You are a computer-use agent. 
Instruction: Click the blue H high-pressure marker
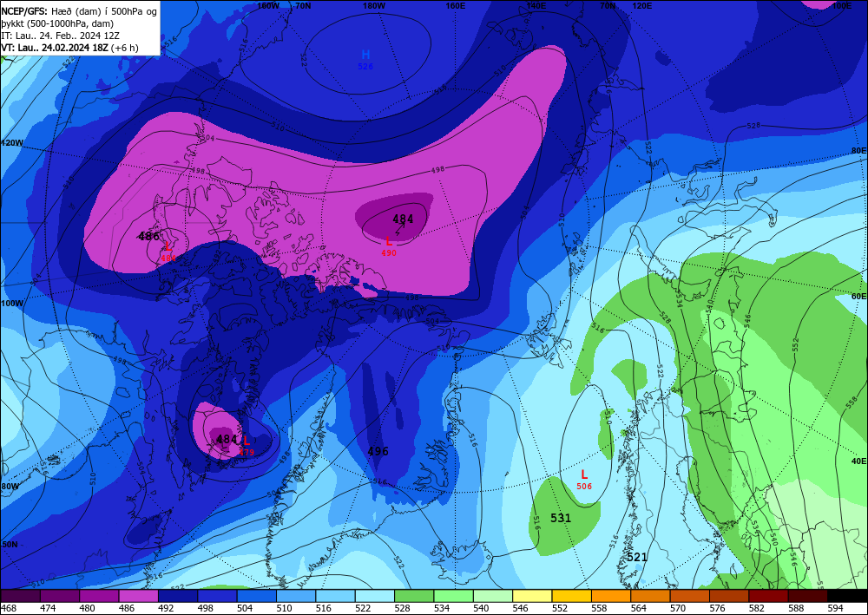(365, 55)
